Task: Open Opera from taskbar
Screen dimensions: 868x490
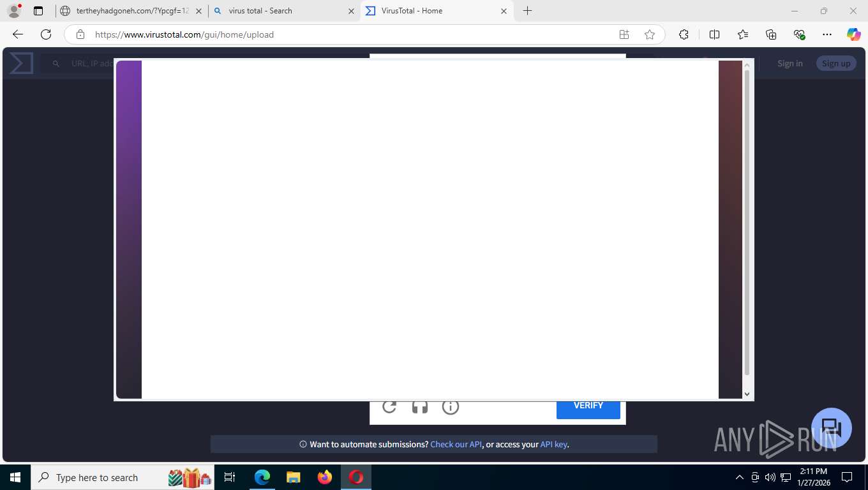Action: (356, 477)
